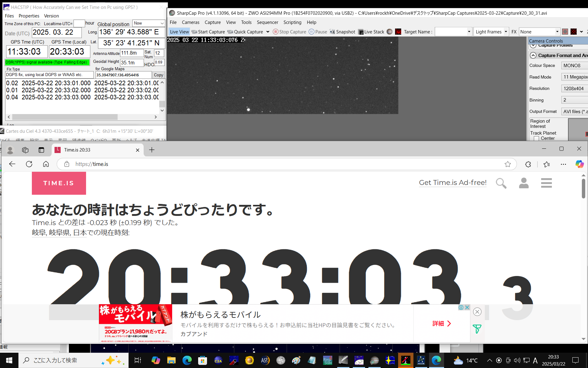
Task: Click the browser refresh icon
Action: click(x=29, y=164)
